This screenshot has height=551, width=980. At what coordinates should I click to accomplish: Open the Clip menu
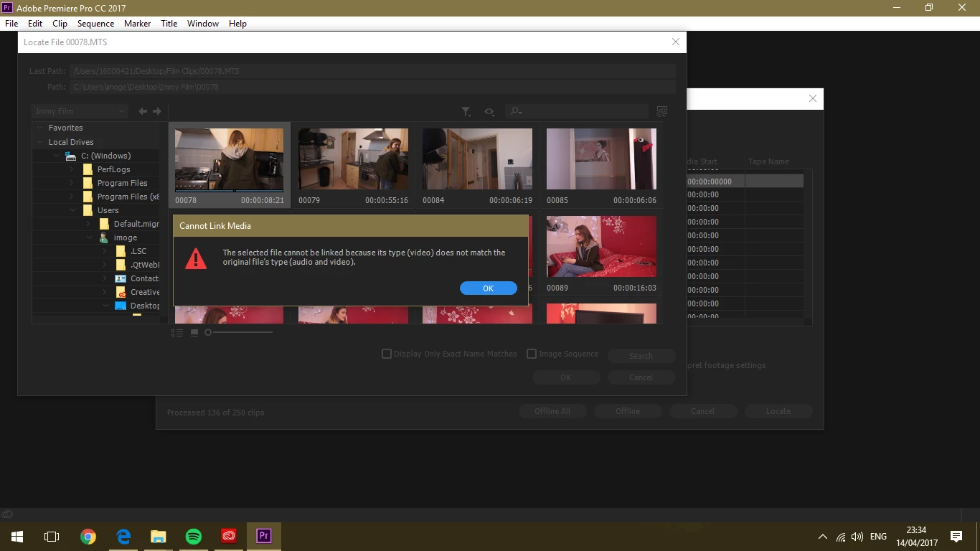(60, 24)
